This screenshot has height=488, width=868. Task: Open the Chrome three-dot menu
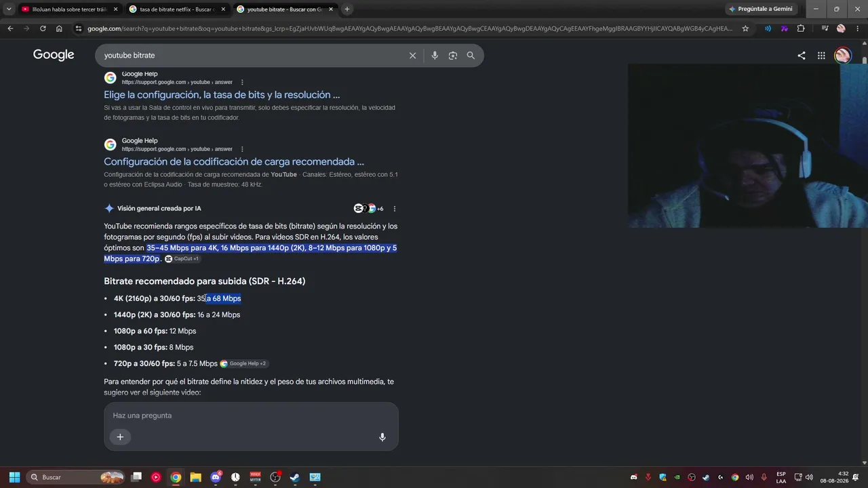[x=856, y=28]
